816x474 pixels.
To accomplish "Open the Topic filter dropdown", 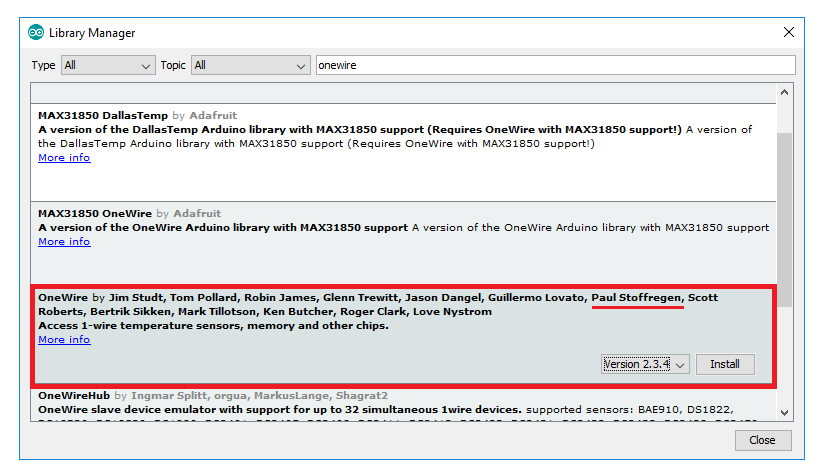I will click(x=249, y=65).
